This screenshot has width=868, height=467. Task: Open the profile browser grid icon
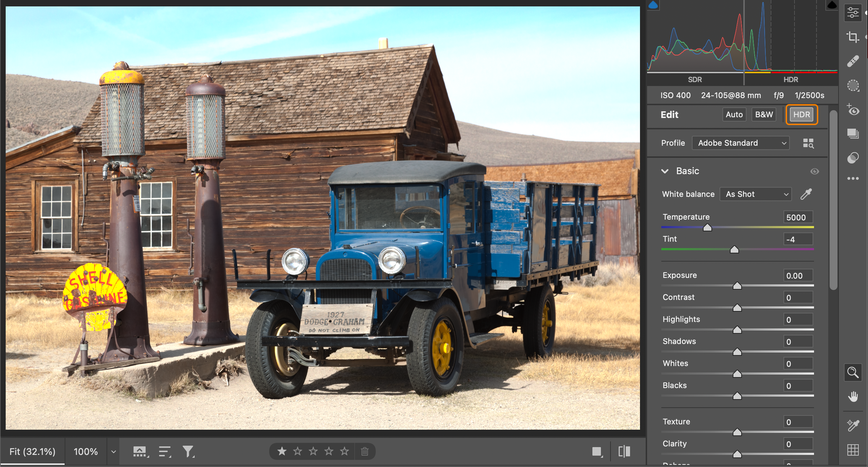point(808,143)
